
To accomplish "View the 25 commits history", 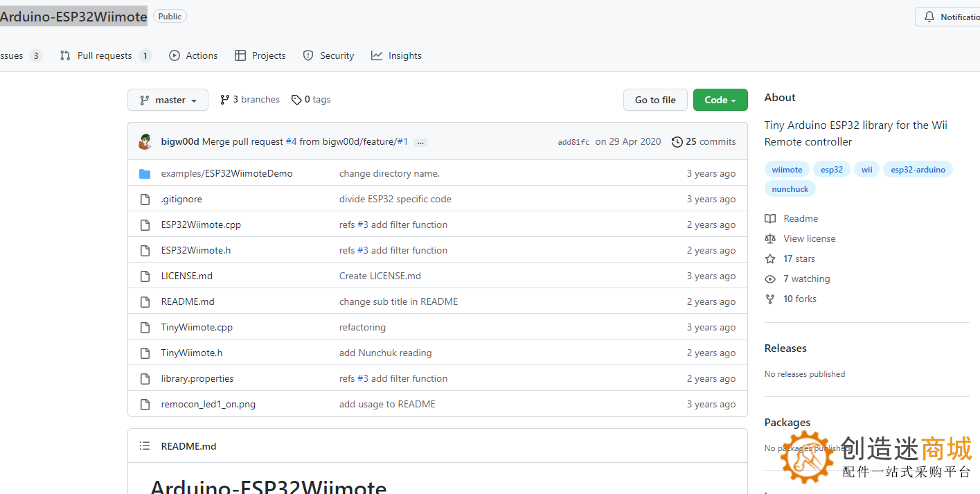I will coord(704,141).
